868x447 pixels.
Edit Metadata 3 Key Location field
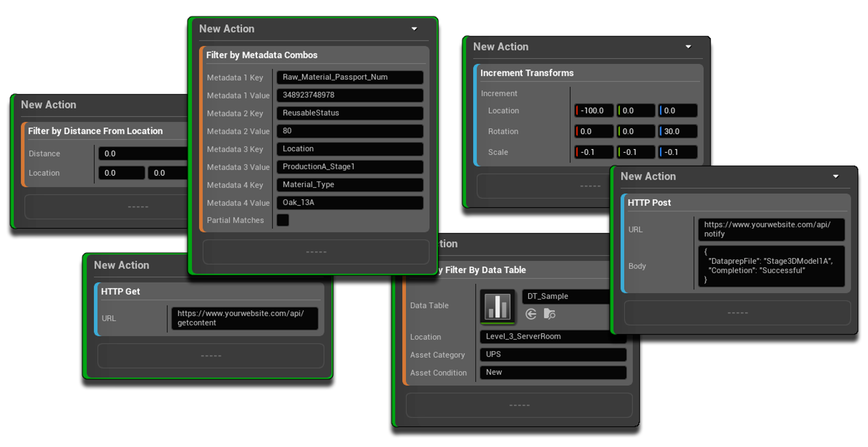point(350,149)
